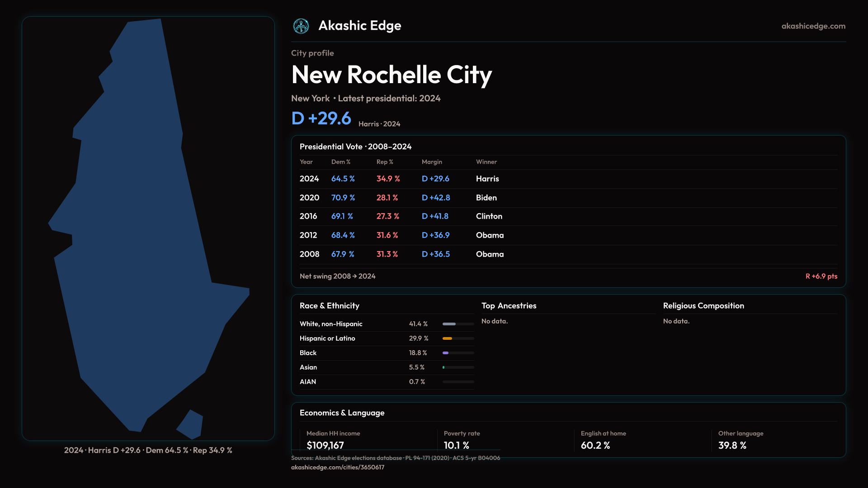The width and height of the screenshot is (868, 488).
Task: Click the D +29.6 headline margin
Action: pos(321,118)
